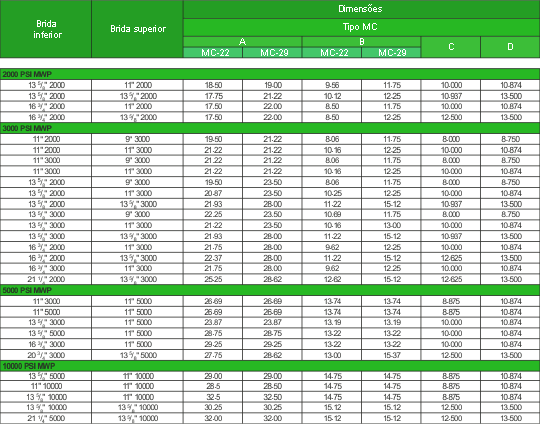The width and height of the screenshot is (540, 424).
Task: Click the value 22.37 in the table
Action: [213, 258]
